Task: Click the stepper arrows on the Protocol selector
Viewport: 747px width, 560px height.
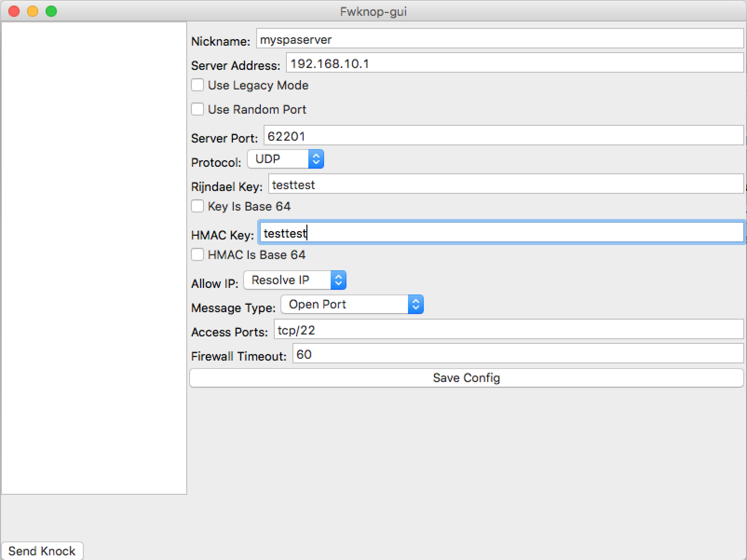Action: [316, 159]
